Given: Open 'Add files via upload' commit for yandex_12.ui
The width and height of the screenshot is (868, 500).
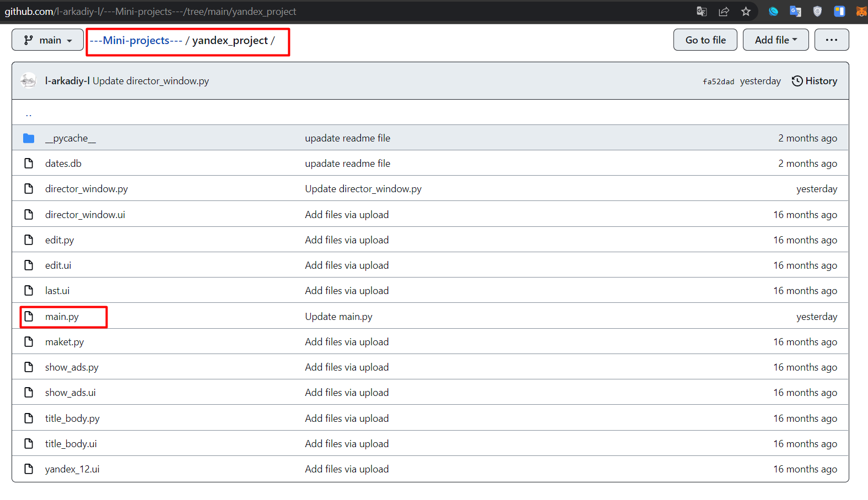Looking at the screenshot, I should click(347, 469).
